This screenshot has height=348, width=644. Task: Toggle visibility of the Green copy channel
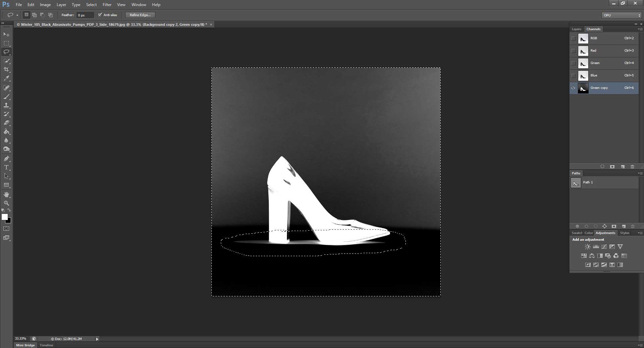pyautogui.click(x=573, y=88)
